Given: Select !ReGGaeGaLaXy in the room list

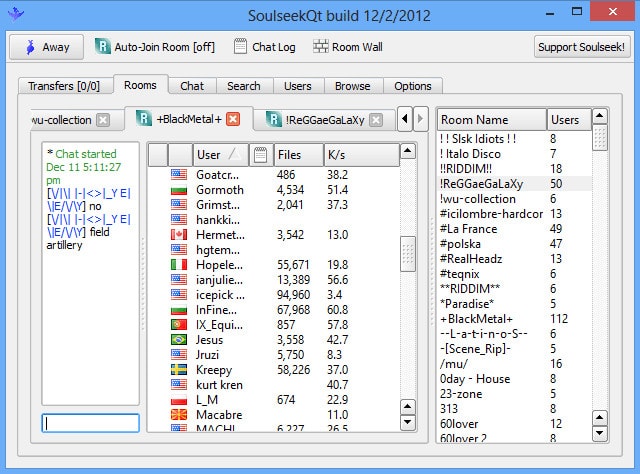Looking at the screenshot, I should pyautogui.click(x=514, y=184).
